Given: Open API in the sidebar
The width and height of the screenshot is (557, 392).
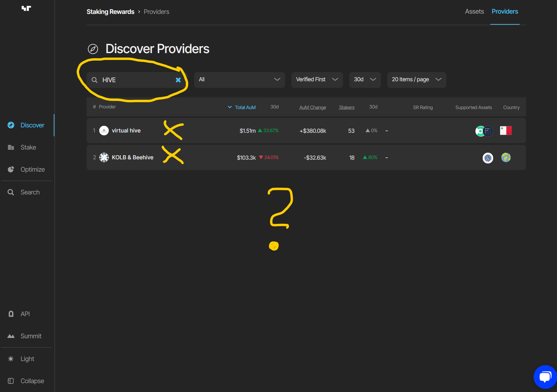Looking at the screenshot, I should 25,314.
